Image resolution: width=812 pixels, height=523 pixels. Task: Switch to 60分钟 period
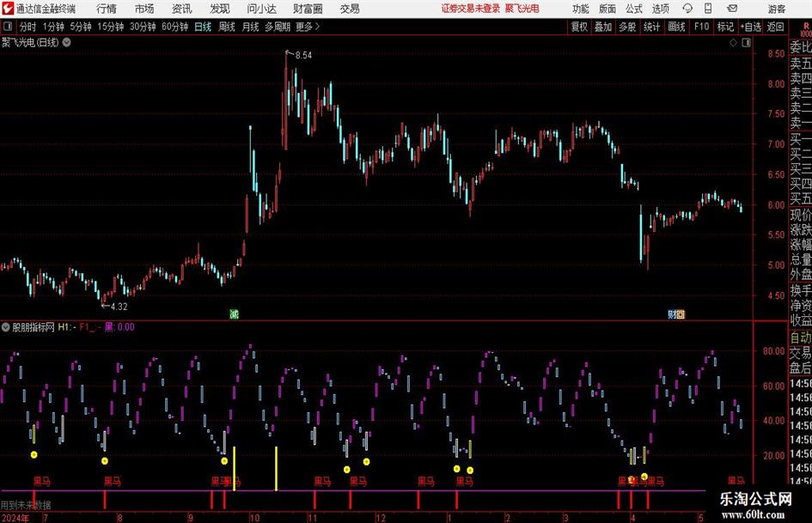(x=174, y=27)
